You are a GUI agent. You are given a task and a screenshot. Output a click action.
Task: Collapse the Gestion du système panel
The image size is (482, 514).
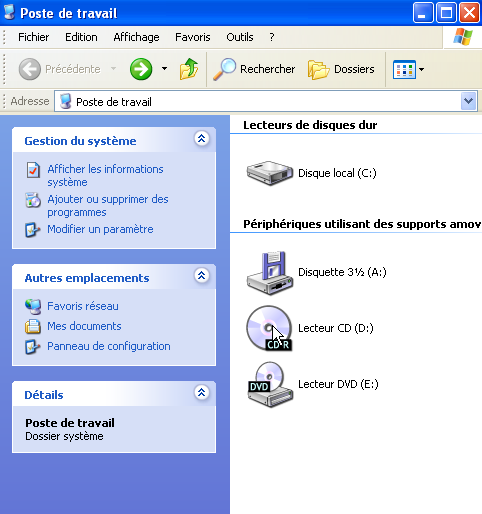(x=202, y=139)
